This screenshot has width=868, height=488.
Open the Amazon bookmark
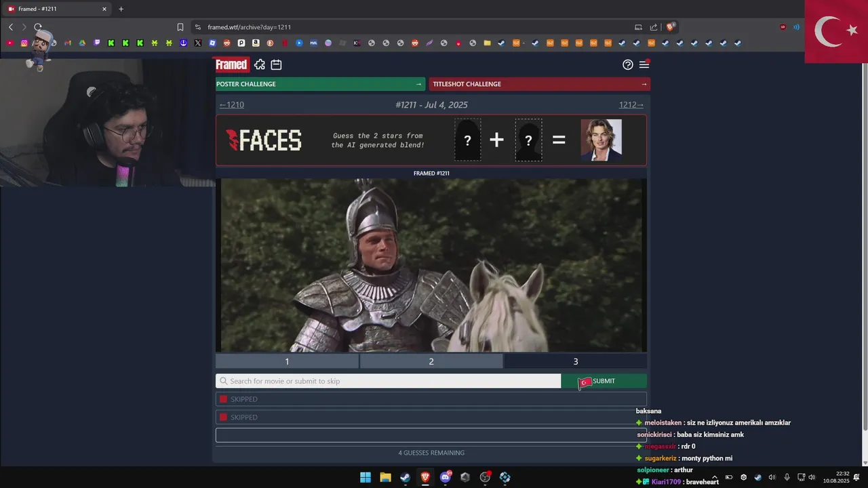tap(256, 43)
